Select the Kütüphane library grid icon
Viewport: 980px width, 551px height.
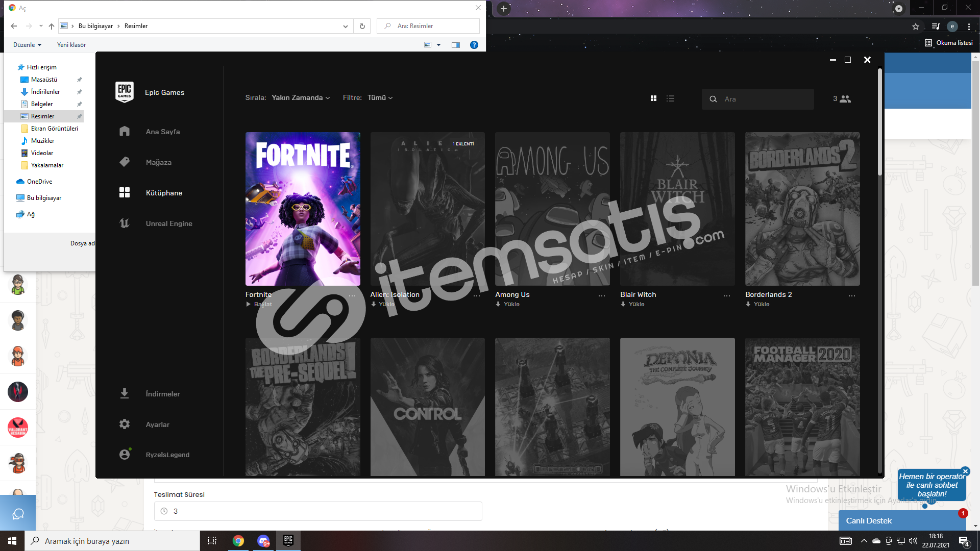coord(125,192)
